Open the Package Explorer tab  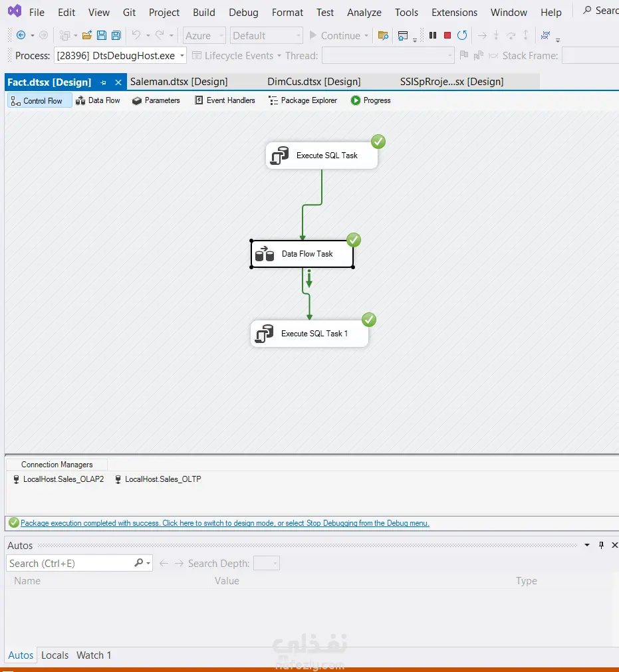coord(303,100)
